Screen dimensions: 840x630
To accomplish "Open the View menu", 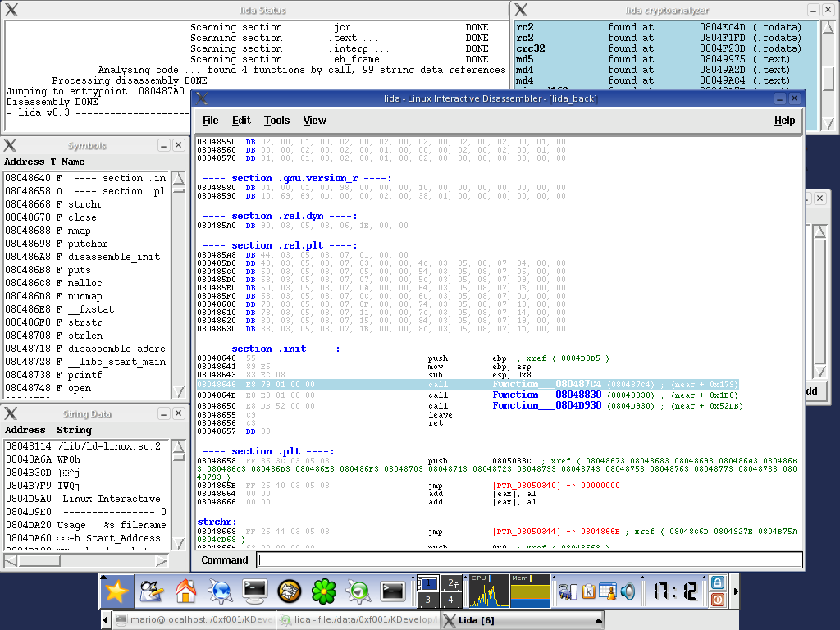I will 314,121.
